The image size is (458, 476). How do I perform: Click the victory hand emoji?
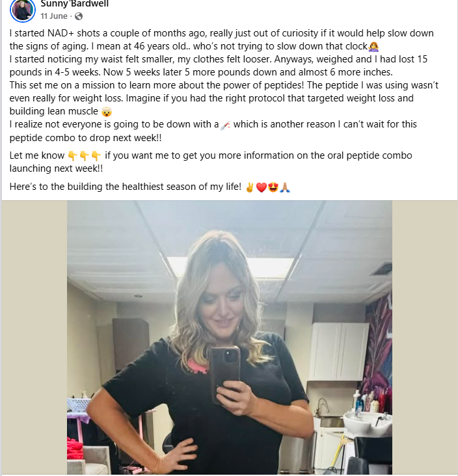tap(250, 187)
